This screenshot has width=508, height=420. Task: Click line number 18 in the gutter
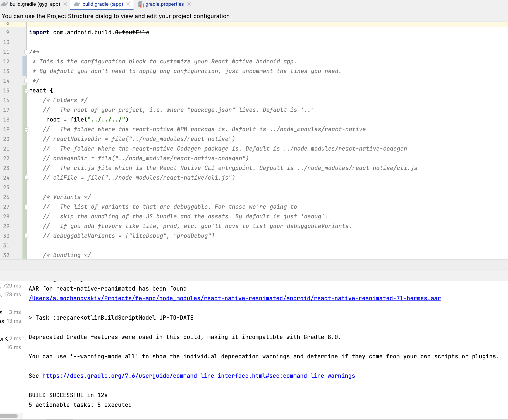point(6,120)
